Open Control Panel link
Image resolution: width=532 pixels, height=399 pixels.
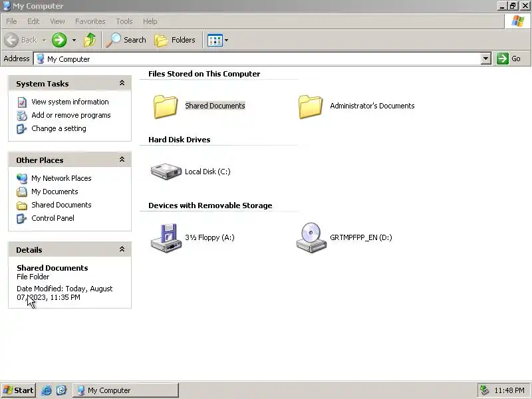pyautogui.click(x=53, y=218)
